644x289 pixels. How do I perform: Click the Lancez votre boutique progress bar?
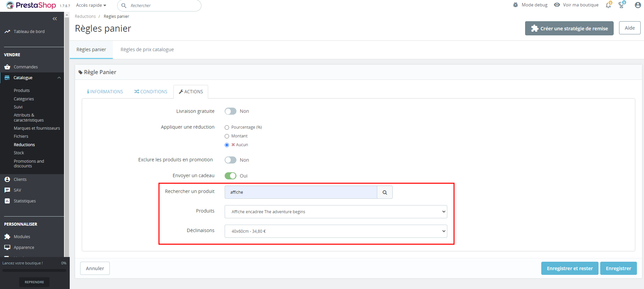[x=34, y=270]
